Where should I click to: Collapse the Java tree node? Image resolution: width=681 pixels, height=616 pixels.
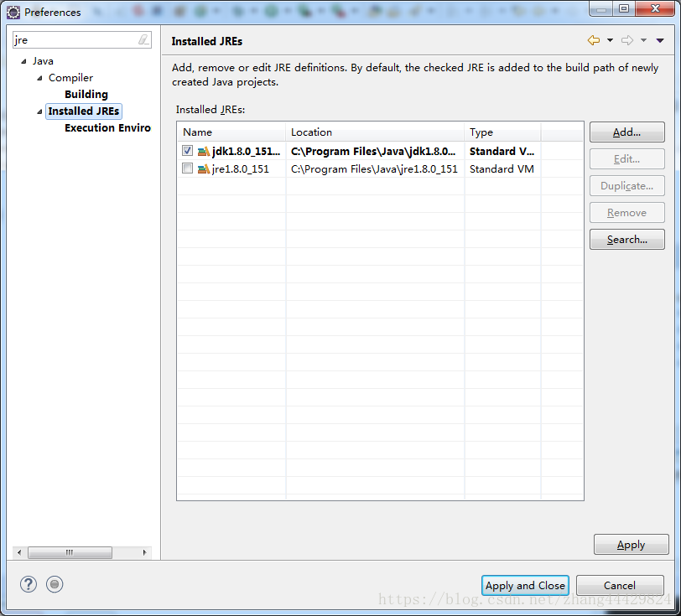click(x=23, y=61)
